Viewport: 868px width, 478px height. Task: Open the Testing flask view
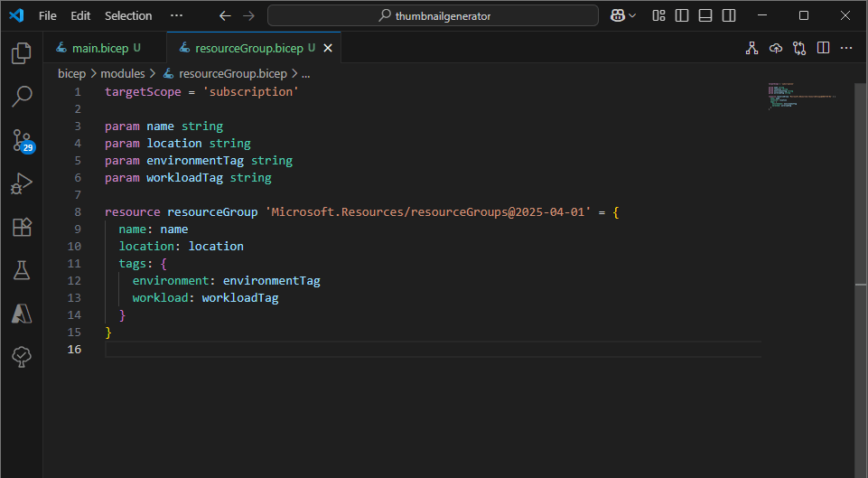22,270
